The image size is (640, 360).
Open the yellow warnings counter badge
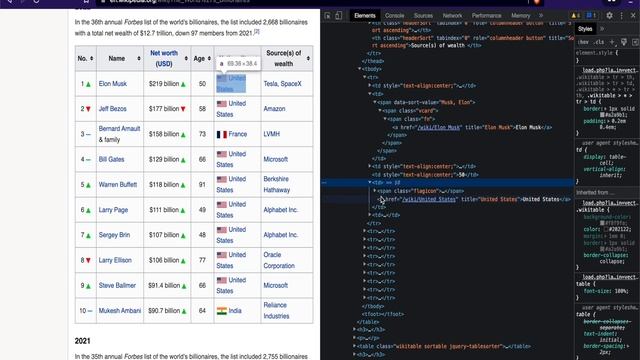576,16
